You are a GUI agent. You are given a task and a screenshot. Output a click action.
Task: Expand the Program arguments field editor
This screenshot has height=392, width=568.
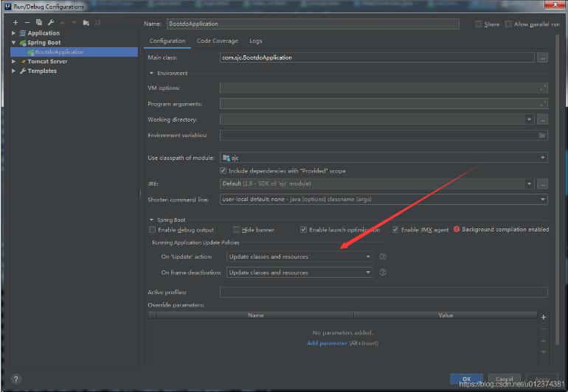pyautogui.click(x=543, y=104)
